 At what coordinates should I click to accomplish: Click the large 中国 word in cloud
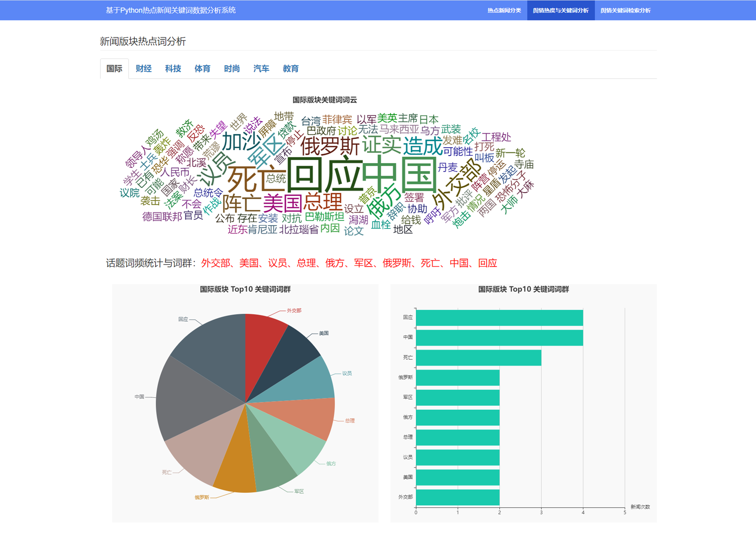(x=399, y=174)
